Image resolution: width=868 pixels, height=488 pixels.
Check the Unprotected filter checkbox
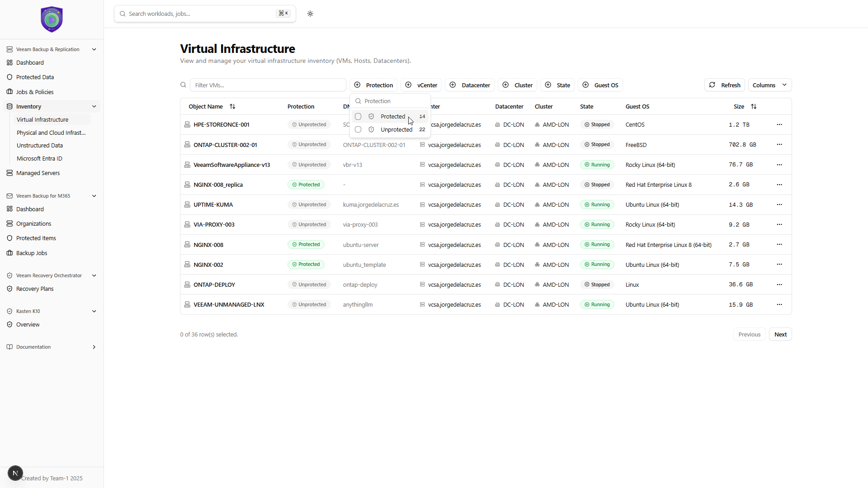pos(358,130)
